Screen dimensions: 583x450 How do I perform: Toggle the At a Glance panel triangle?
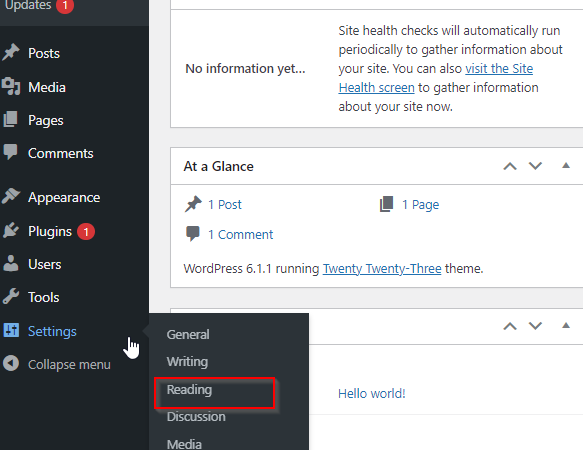pos(566,165)
